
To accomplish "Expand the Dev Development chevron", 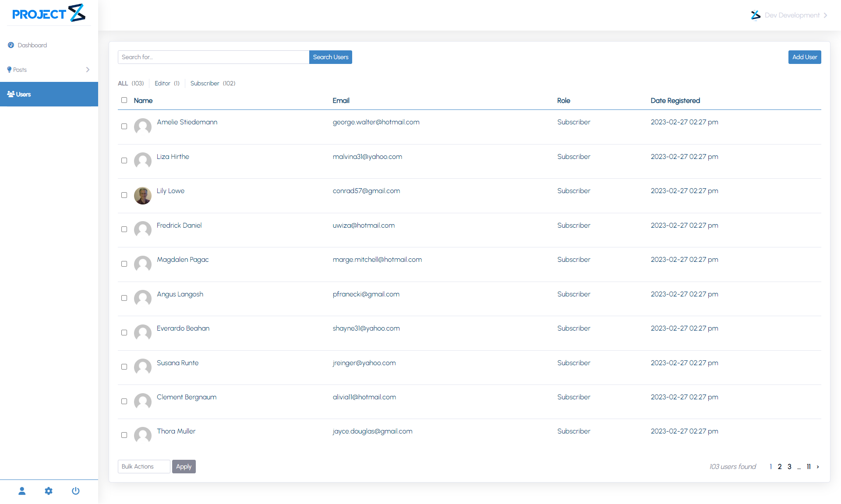I will [825, 15].
